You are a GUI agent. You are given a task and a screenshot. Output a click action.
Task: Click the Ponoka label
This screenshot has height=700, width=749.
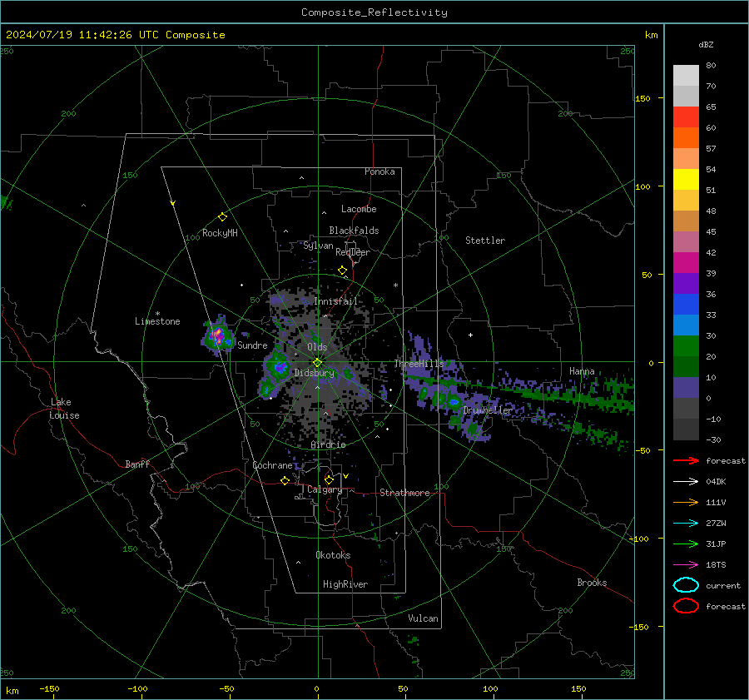click(379, 172)
